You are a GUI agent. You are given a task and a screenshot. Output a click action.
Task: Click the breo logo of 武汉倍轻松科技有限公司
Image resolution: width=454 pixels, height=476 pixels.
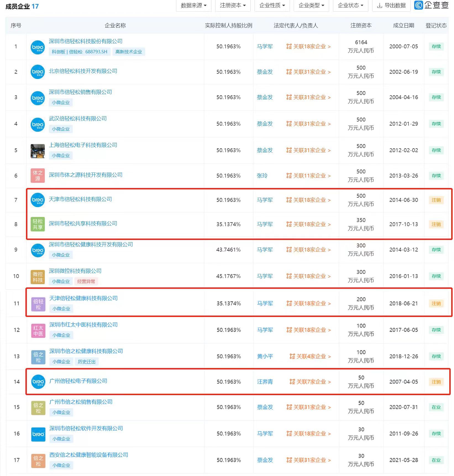point(38,125)
